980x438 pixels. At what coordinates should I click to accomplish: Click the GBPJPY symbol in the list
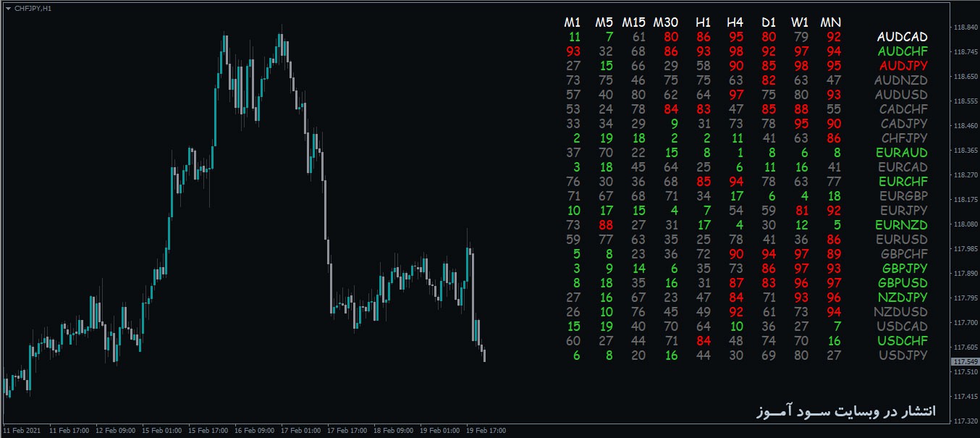click(902, 269)
